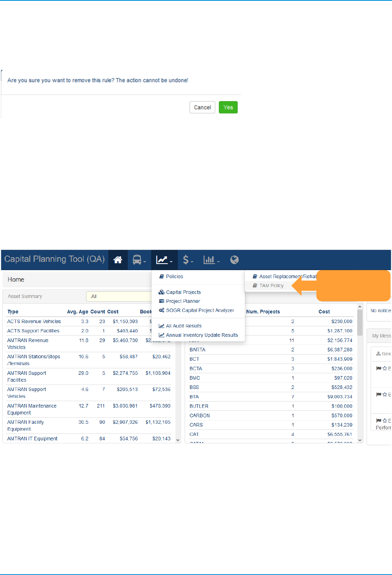Screen dimensions: 392x575
Task: Click the Avg. Age column header
Action: pyautogui.click(x=78, y=312)
